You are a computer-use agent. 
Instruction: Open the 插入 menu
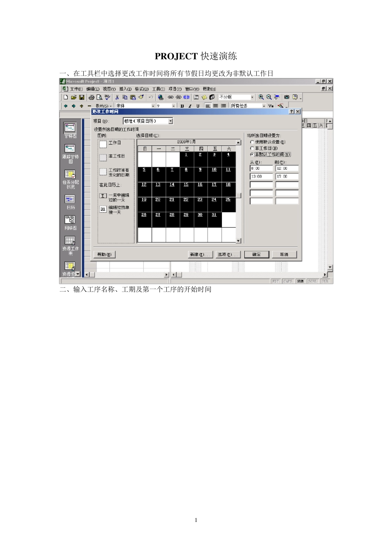[x=125, y=89]
